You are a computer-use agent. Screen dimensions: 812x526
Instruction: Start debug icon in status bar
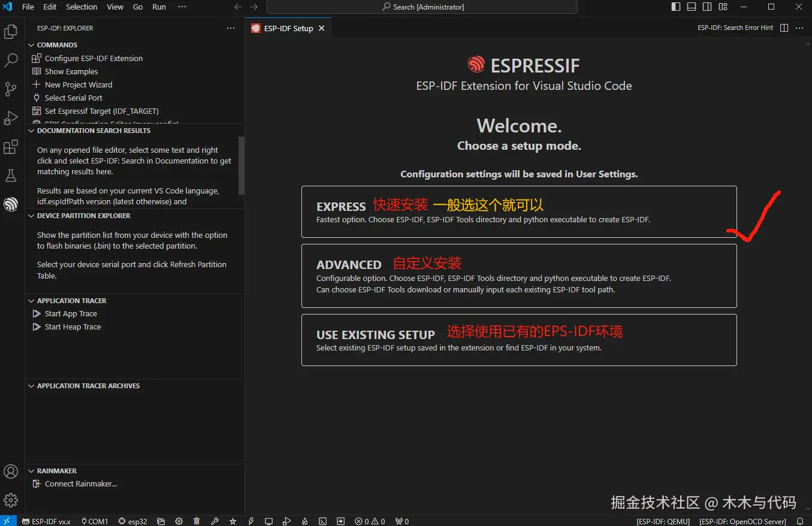(286, 521)
